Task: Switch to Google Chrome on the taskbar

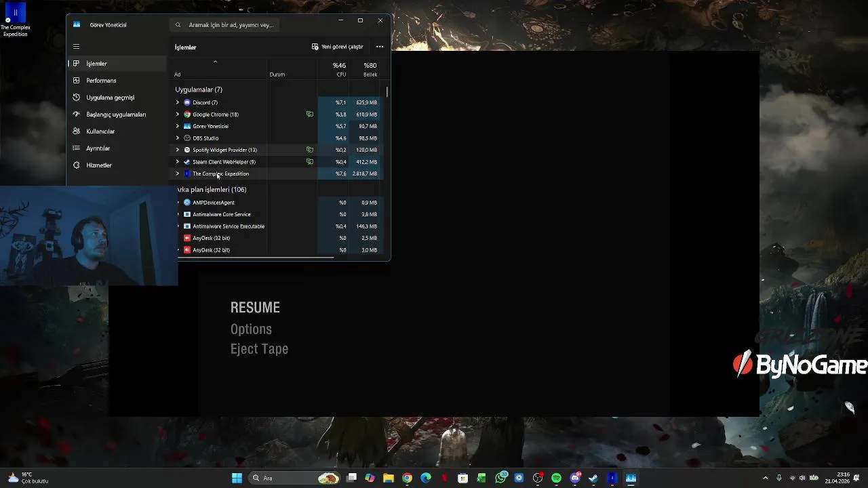Action: pos(407,478)
